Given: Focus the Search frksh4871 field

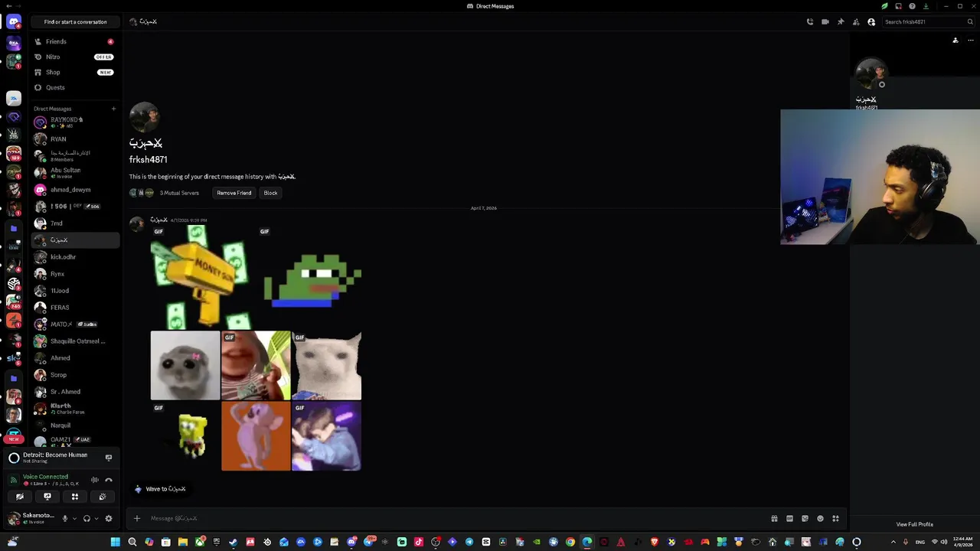Looking at the screenshot, I should click(x=928, y=21).
